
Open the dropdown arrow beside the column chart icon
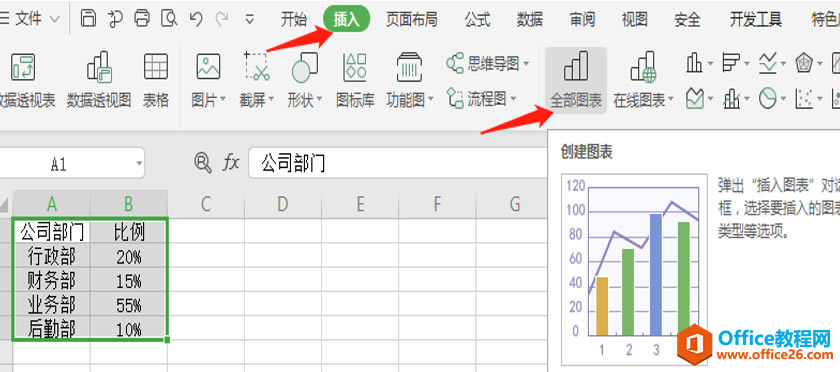pos(710,64)
